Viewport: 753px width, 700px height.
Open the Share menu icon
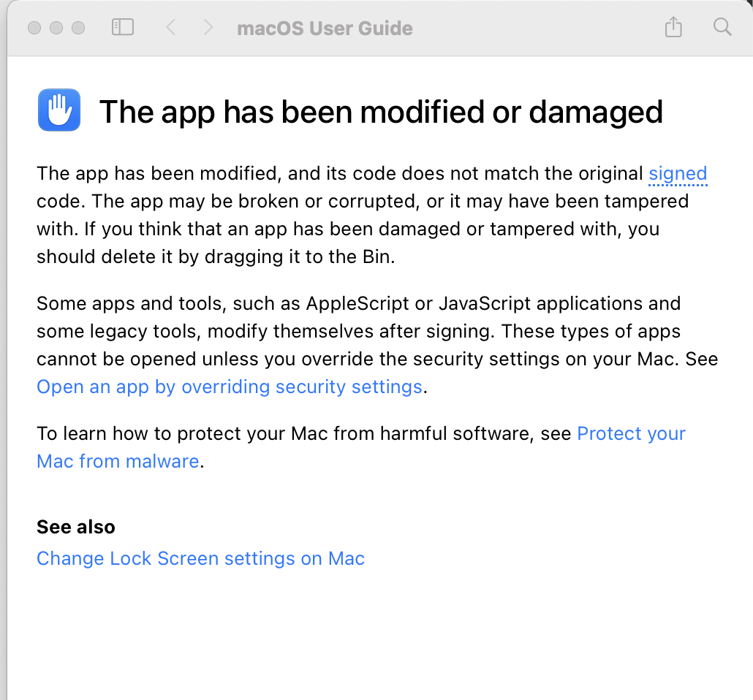[x=673, y=28]
